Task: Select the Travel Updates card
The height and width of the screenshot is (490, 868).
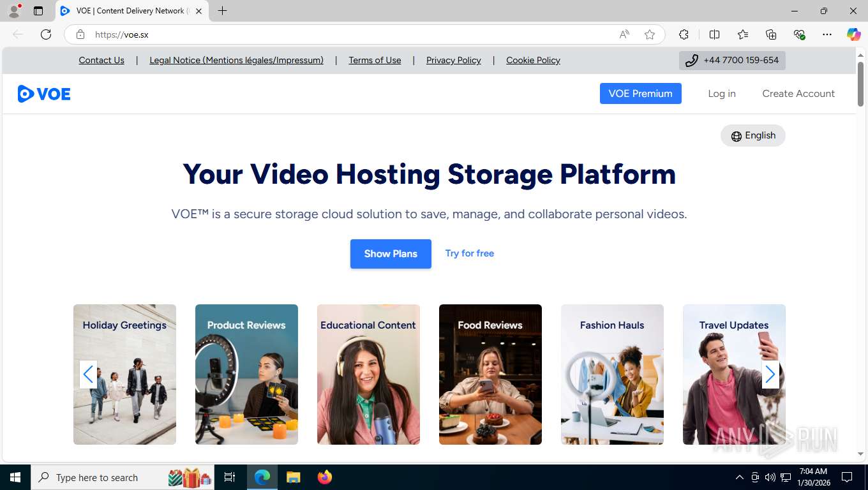Action: pyautogui.click(x=734, y=375)
